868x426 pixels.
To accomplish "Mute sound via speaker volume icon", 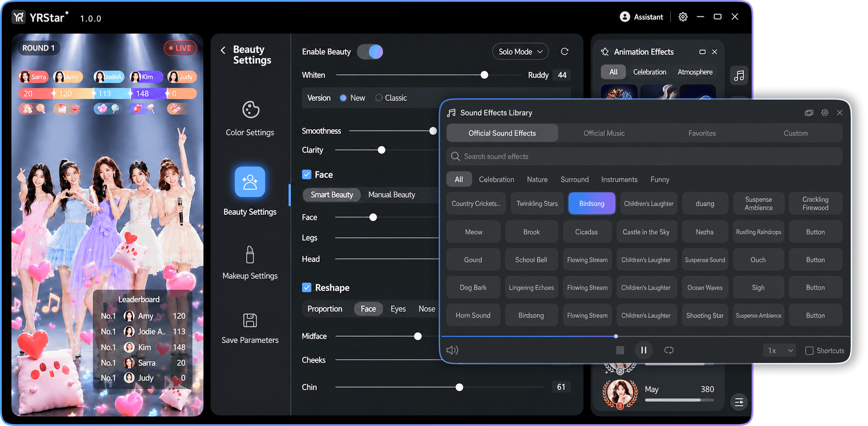I will [x=452, y=350].
